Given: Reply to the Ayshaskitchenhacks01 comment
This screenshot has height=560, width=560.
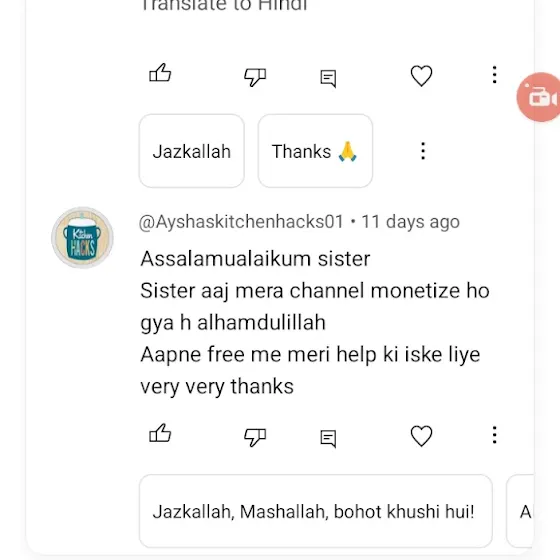Looking at the screenshot, I should [x=328, y=439].
